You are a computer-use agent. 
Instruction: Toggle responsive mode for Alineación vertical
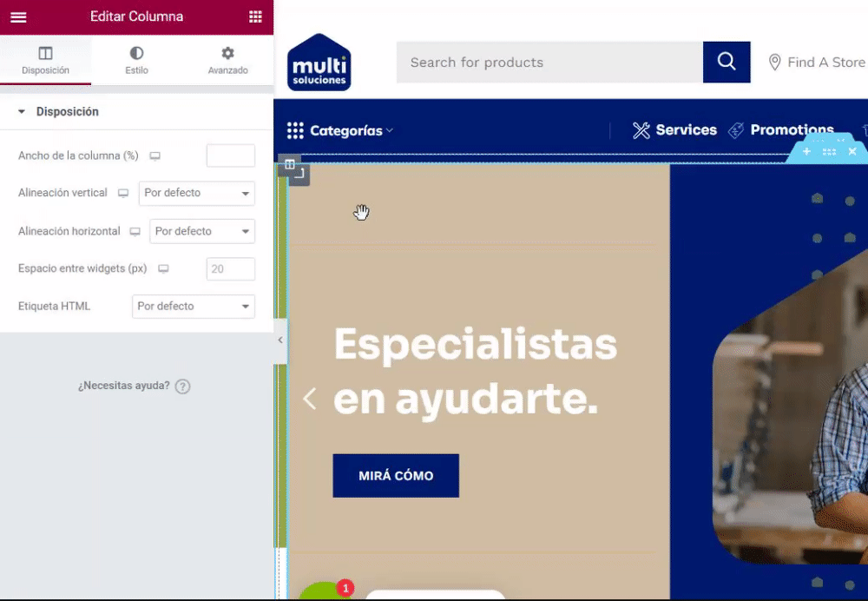point(123,194)
